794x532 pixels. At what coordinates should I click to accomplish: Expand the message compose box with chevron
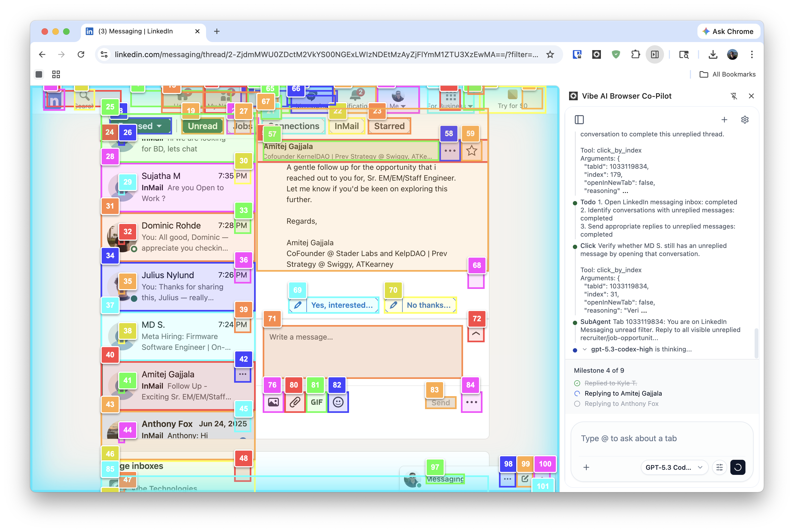476,334
